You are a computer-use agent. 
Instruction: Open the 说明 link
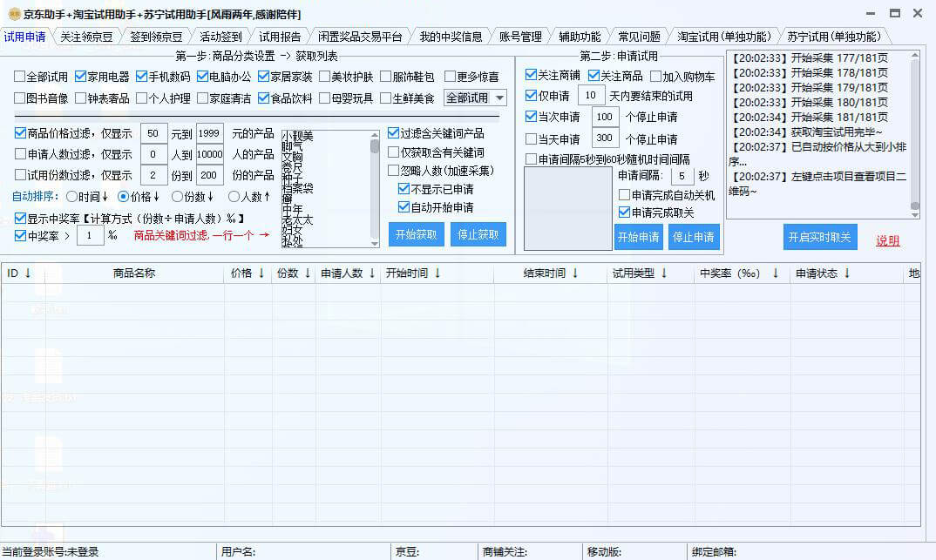coord(888,240)
